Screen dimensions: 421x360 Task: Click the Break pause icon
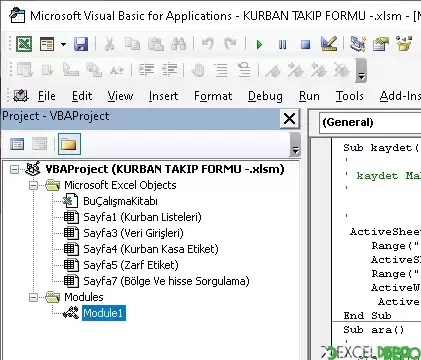point(282,44)
